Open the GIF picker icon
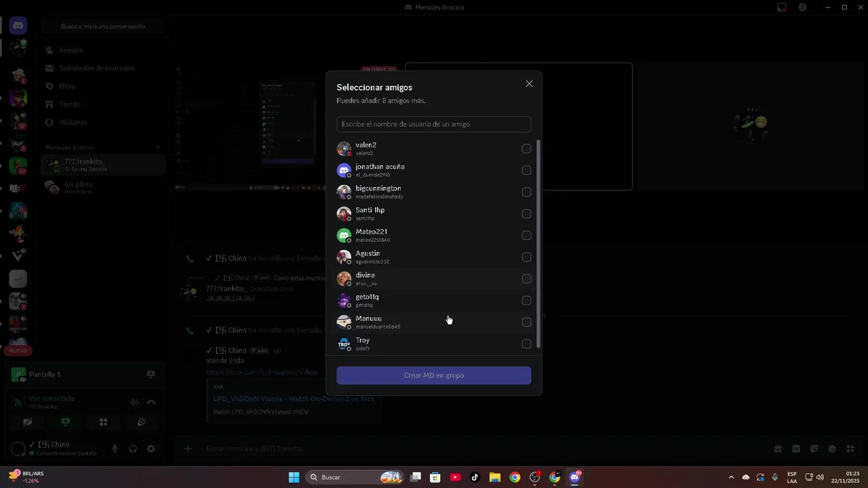The image size is (868, 488). 796,449
